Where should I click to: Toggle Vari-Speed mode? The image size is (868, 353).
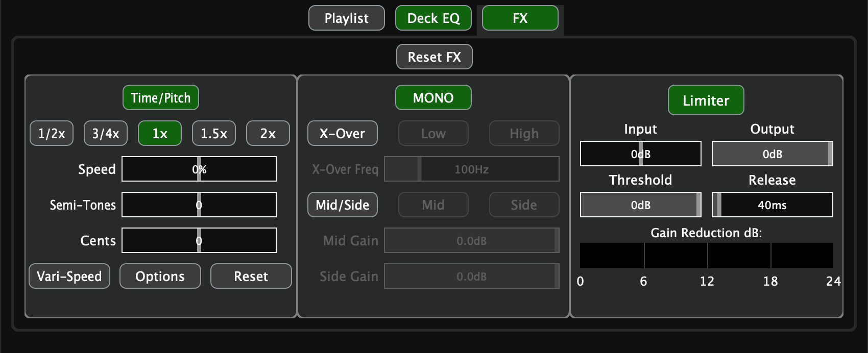pyautogui.click(x=69, y=276)
